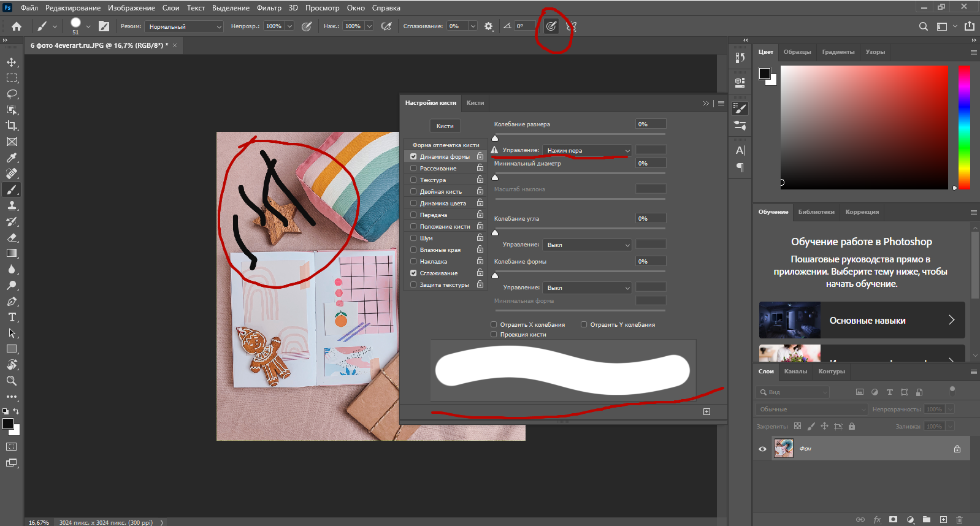Click the hue spectrum slider
The height and width of the screenshot is (526, 980).
click(964, 128)
